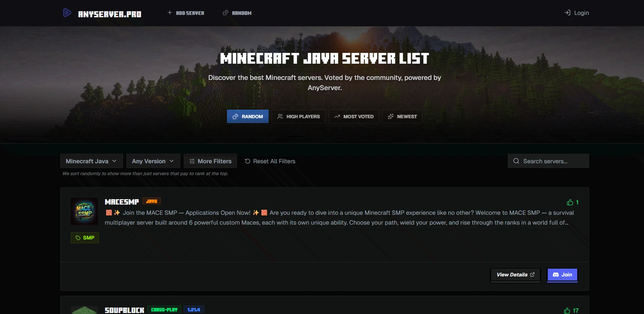The width and height of the screenshot is (644, 314).
Task: Click the Reset All Filters circular arrow icon
Action: 248,161
